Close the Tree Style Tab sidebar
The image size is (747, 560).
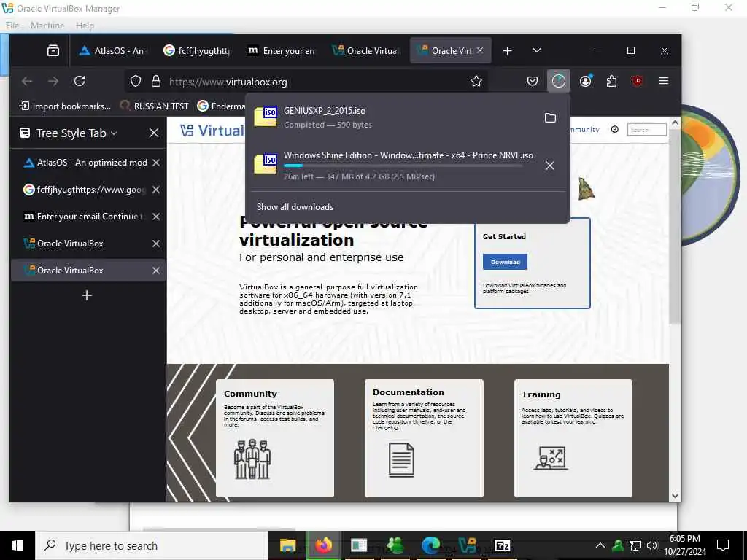tap(153, 133)
